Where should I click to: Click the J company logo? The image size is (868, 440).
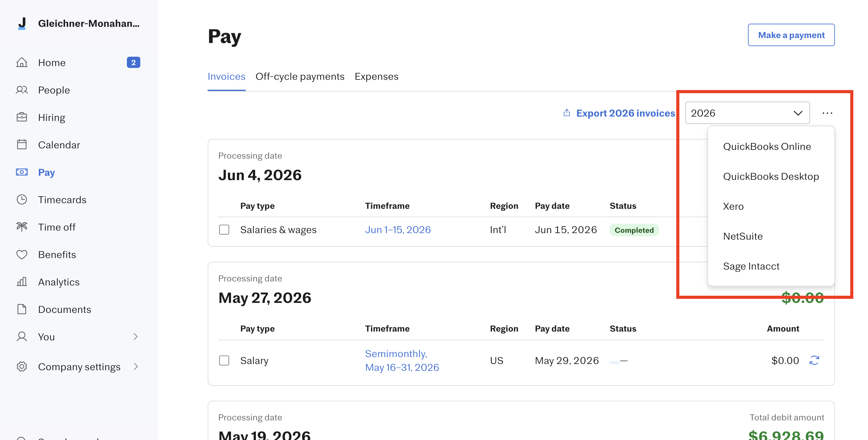click(22, 23)
